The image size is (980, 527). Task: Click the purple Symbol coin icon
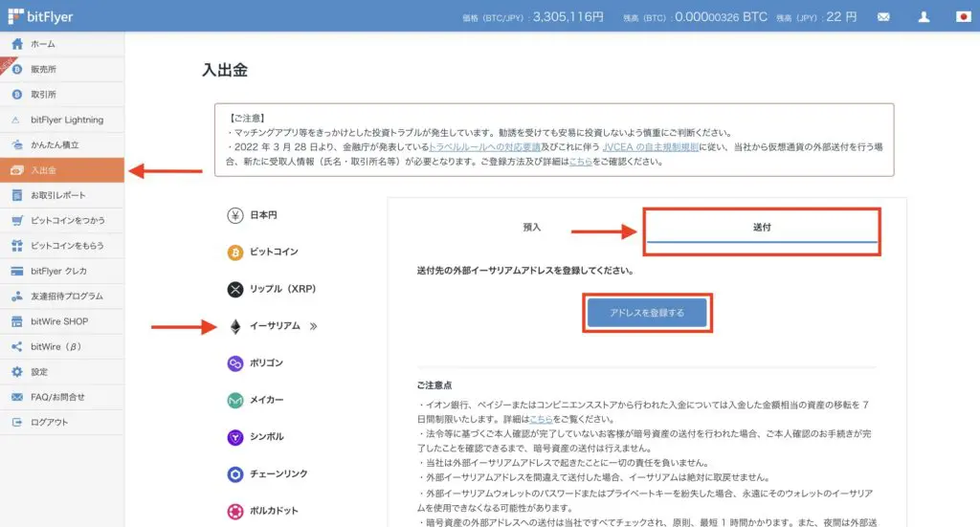point(235,437)
